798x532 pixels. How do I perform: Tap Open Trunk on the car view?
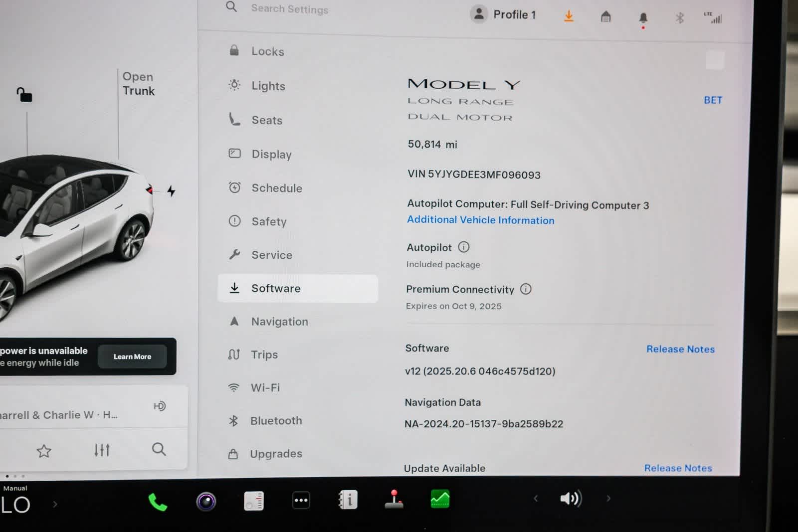coord(139,84)
